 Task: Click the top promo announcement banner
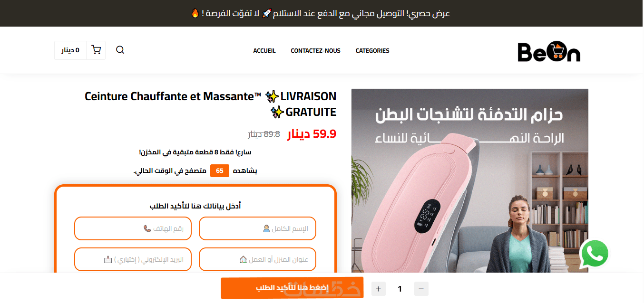coord(322,13)
